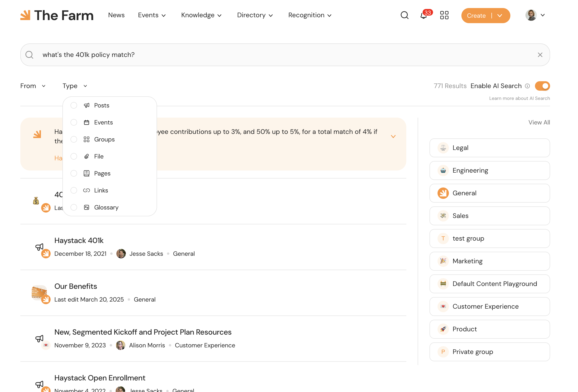Open the apps grid icon
This screenshot has height=392, width=578.
click(x=444, y=15)
